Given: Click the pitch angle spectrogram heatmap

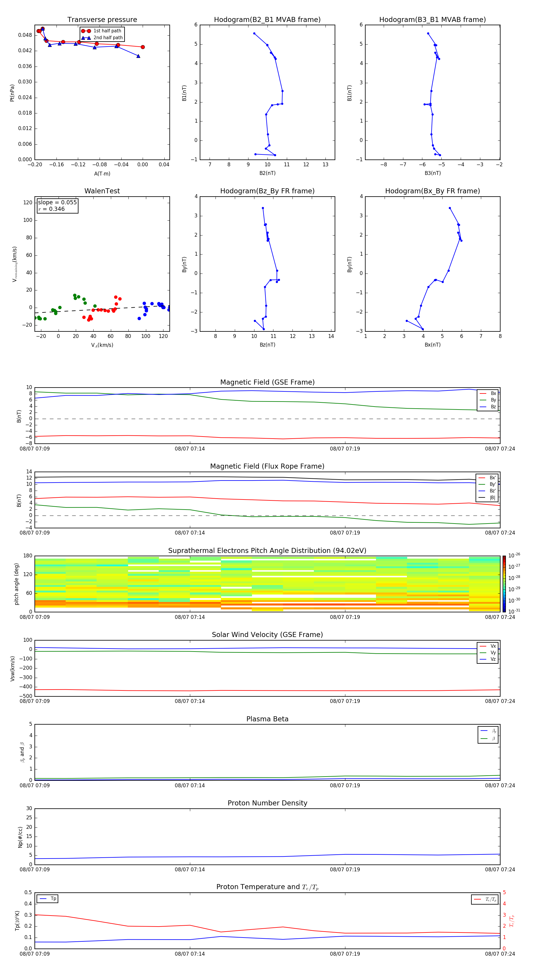Looking at the screenshot, I should pos(267,584).
